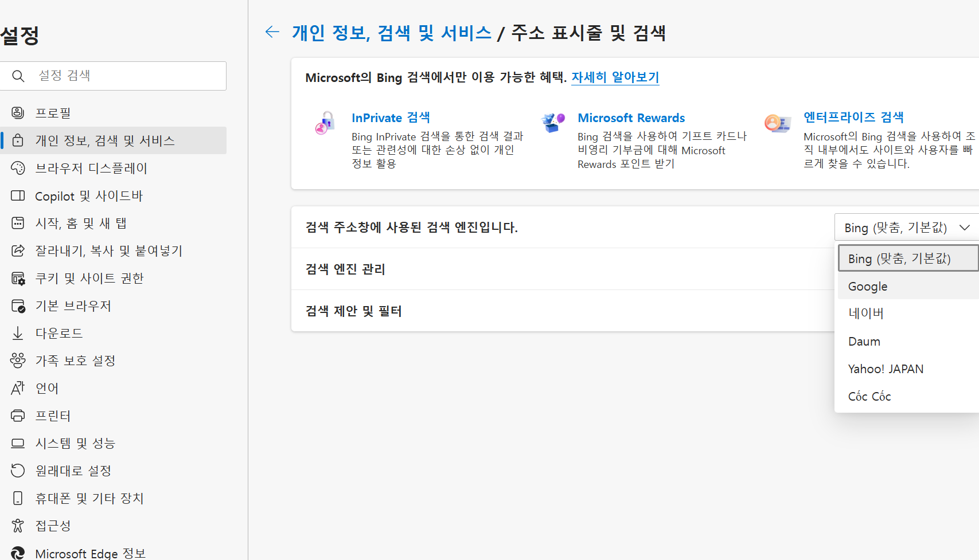Click the search magnifier icon in settings search
This screenshot has height=560, width=979.
click(18, 76)
